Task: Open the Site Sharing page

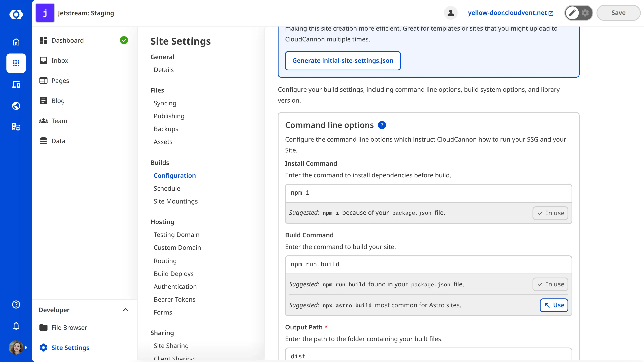Action: pyautogui.click(x=171, y=346)
